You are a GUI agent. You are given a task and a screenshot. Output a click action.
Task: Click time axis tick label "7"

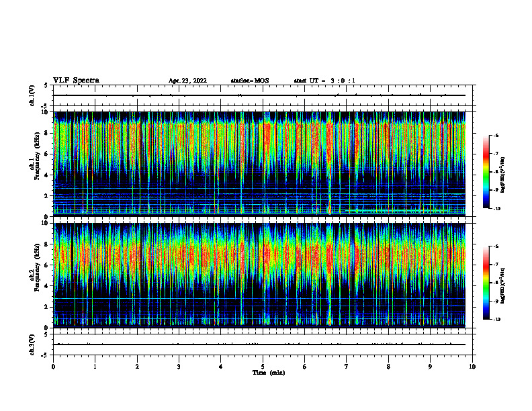point(347,367)
